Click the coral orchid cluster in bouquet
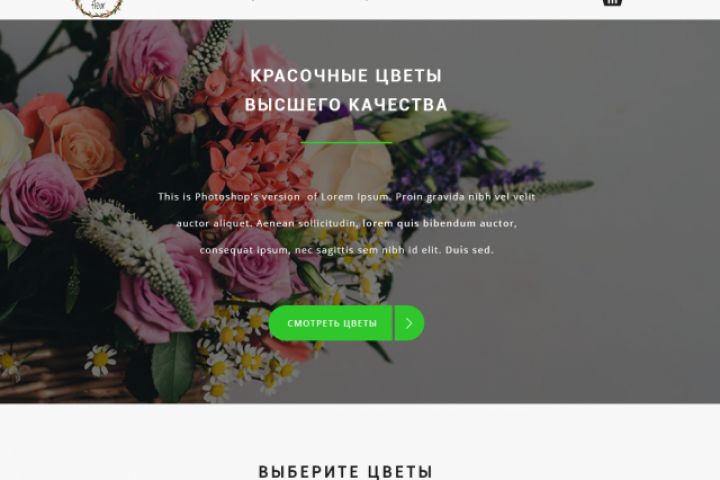 click(257, 170)
